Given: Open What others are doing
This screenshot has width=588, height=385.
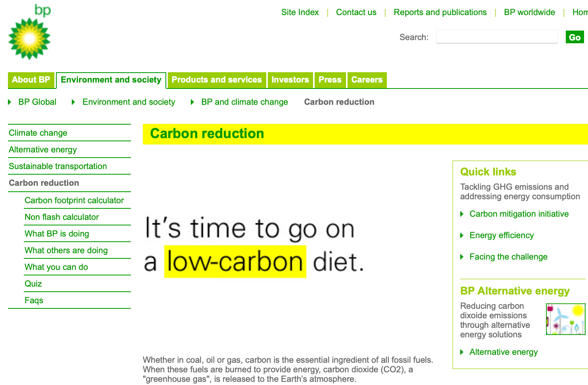Looking at the screenshot, I should click(66, 250).
